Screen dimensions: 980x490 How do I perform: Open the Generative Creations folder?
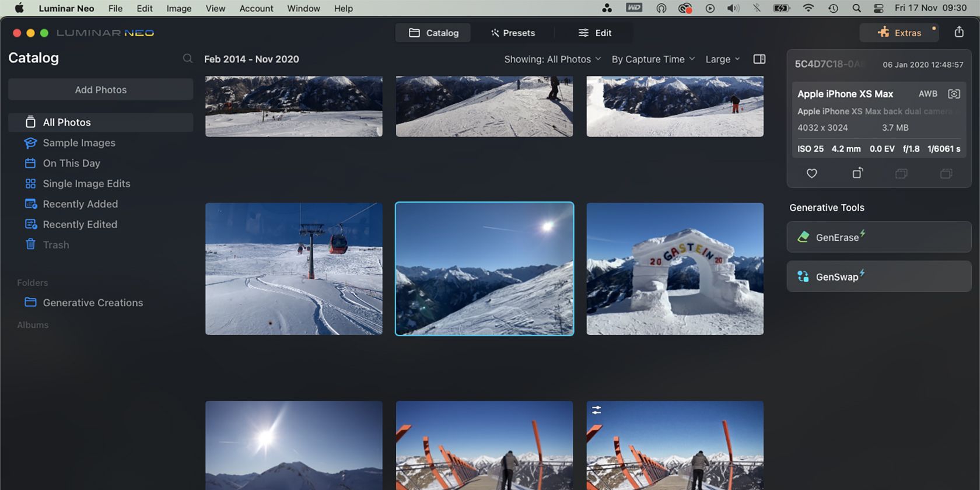pyautogui.click(x=92, y=303)
